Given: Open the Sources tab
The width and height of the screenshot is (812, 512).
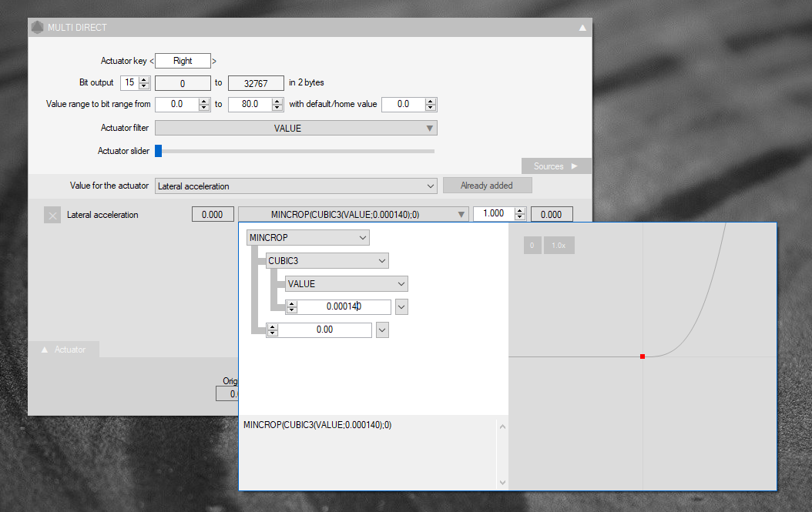Looking at the screenshot, I should click(556, 166).
